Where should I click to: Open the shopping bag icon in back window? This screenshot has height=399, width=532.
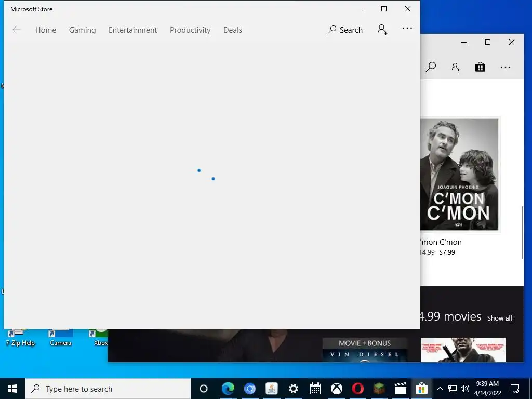(x=480, y=67)
